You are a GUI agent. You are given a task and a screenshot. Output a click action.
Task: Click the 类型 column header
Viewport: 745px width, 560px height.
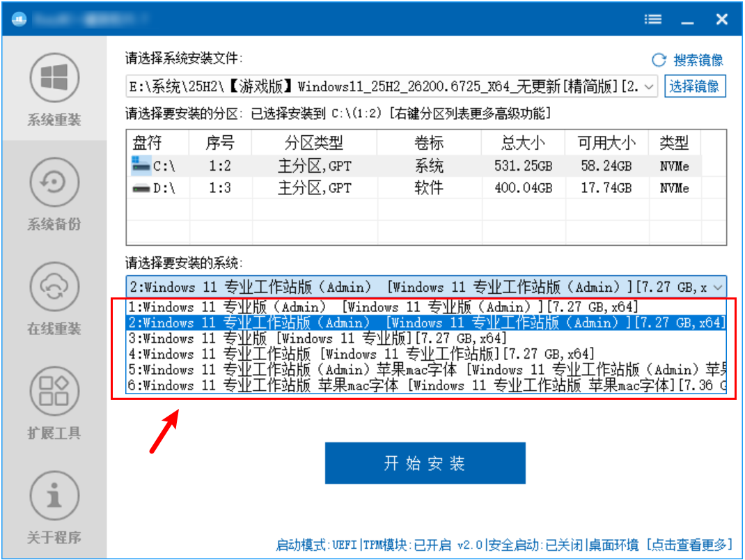(674, 142)
